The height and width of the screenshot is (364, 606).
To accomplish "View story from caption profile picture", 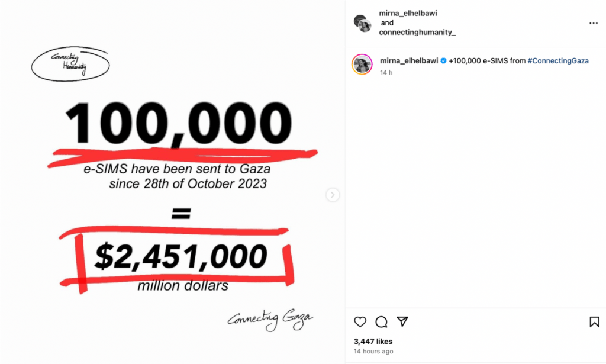I will 362,64.
